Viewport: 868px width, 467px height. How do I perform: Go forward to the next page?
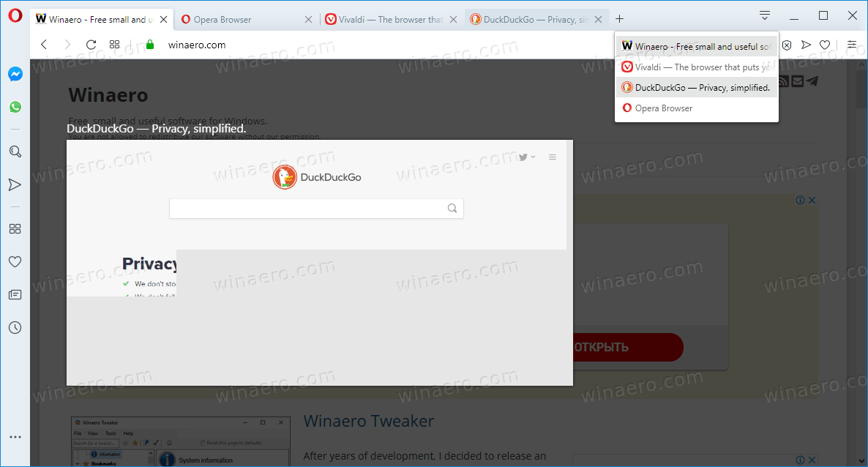click(x=67, y=45)
